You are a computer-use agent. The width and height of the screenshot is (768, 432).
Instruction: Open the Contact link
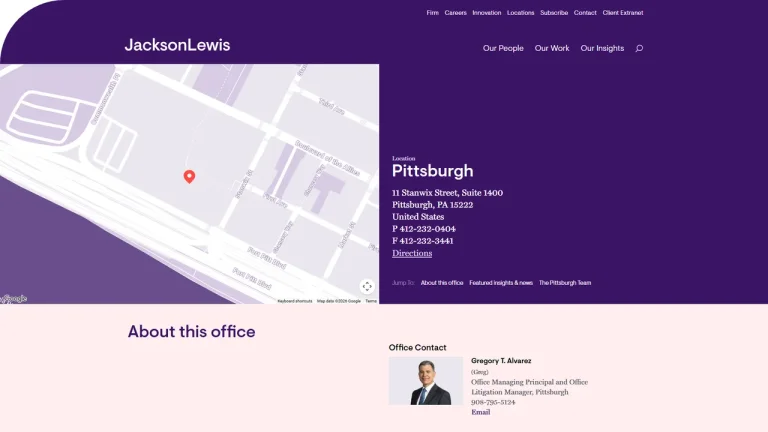point(585,13)
